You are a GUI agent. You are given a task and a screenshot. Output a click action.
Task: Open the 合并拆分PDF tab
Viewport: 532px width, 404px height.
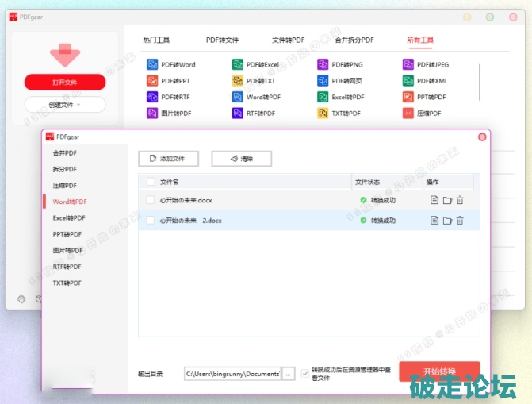354,40
